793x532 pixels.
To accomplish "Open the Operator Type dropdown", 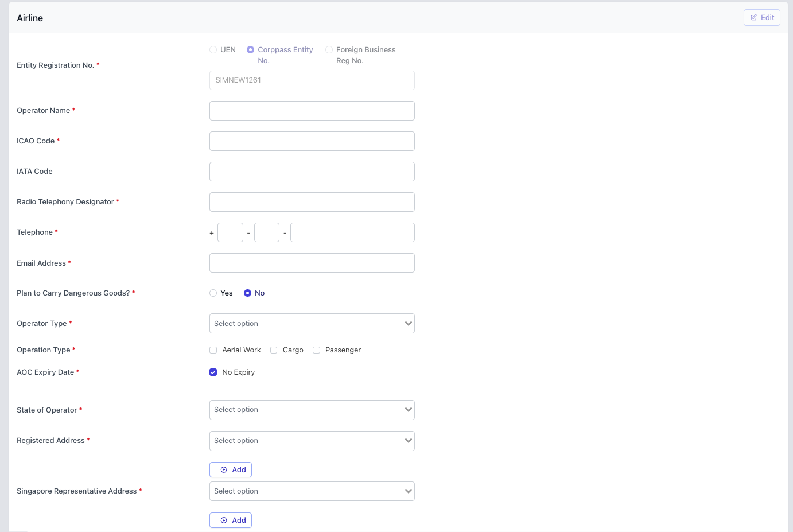I will pos(312,324).
